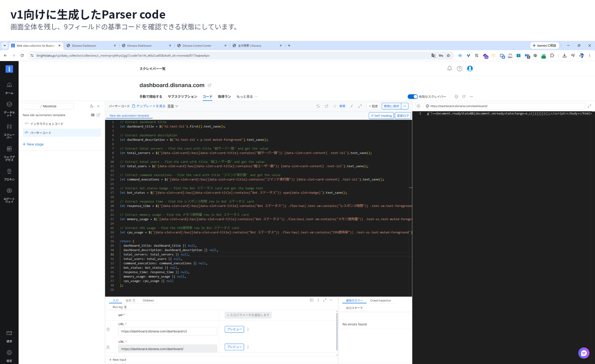Toggle dark mode moon icon
Viewport: 595px width, 364px height.
92,106
